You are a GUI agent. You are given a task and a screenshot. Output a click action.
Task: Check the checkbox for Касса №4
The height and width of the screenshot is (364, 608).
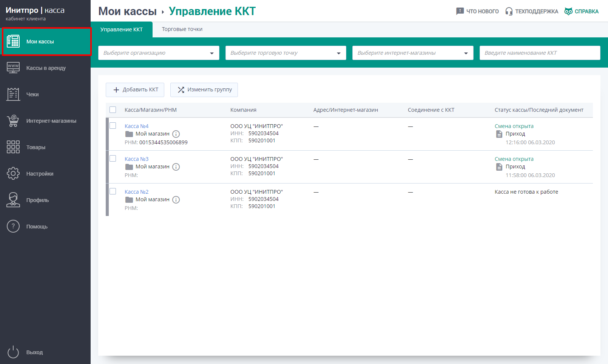click(x=113, y=126)
